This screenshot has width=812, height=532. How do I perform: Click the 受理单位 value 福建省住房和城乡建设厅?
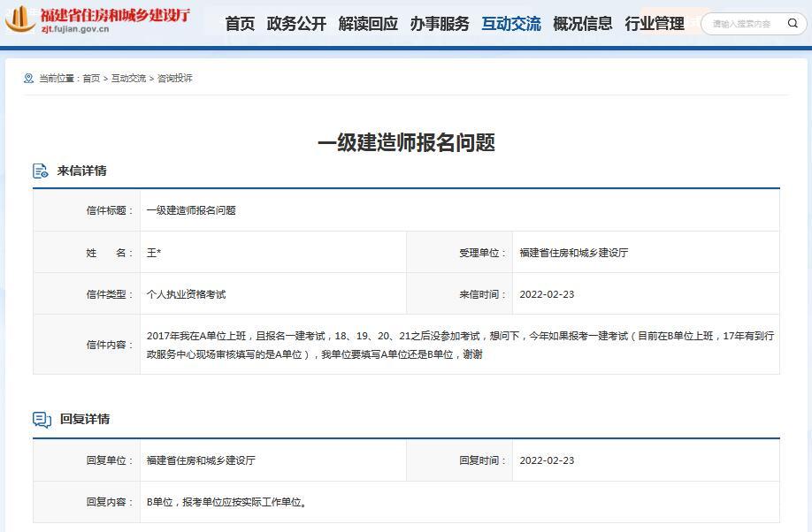(574, 253)
